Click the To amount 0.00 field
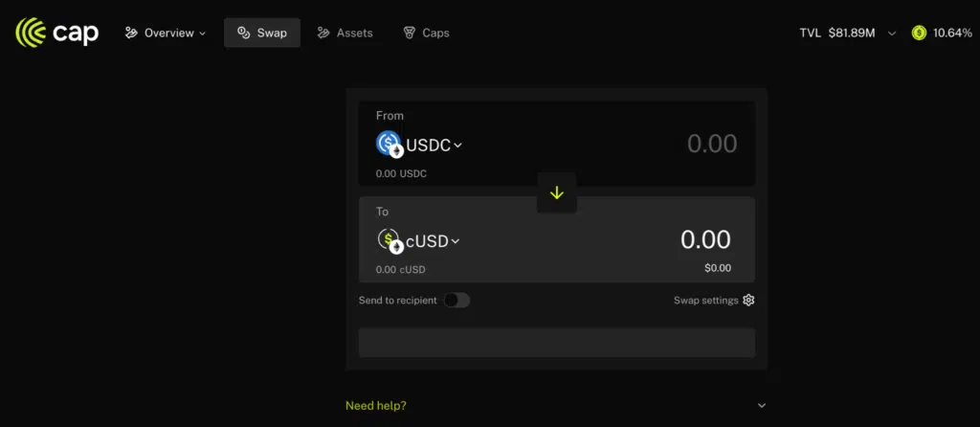980x427 pixels. (705, 240)
